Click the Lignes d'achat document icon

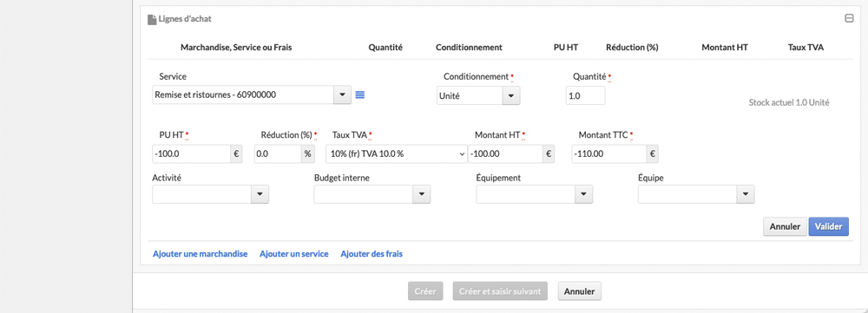pyautogui.click(x=152, y=19)
